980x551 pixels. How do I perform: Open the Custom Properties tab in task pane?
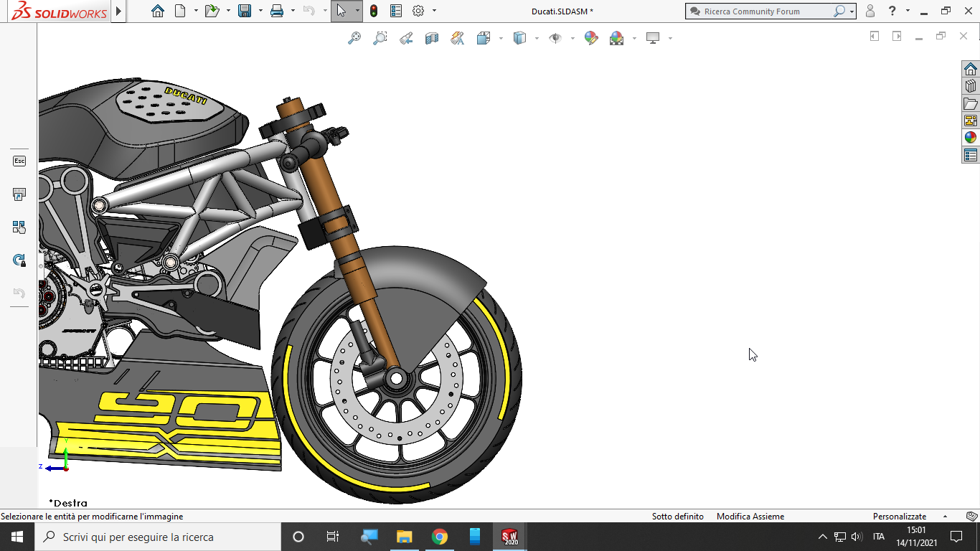tap(971, 155)
